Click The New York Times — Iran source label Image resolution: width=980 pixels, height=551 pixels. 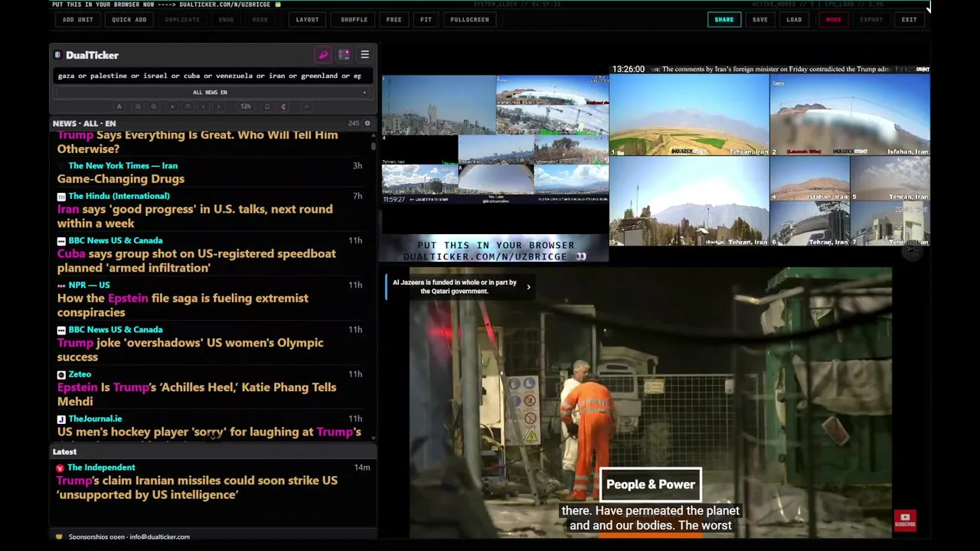point(122,165)
